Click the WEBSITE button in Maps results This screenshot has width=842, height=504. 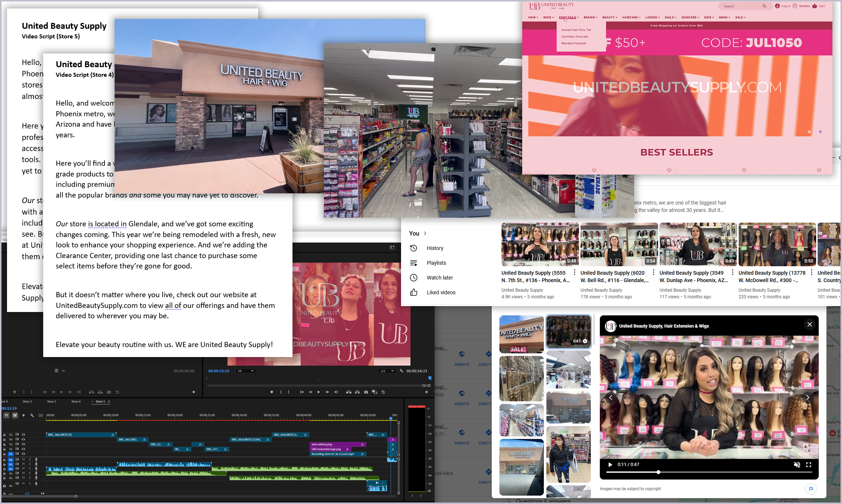(462, 358)
